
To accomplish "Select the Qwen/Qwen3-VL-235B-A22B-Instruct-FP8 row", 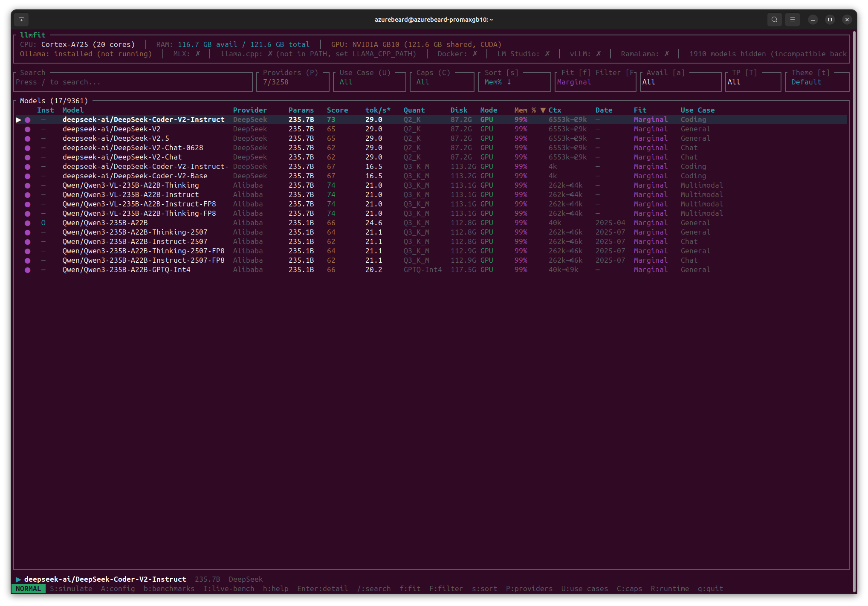I will pyautogui.click(x=431, y=204).
